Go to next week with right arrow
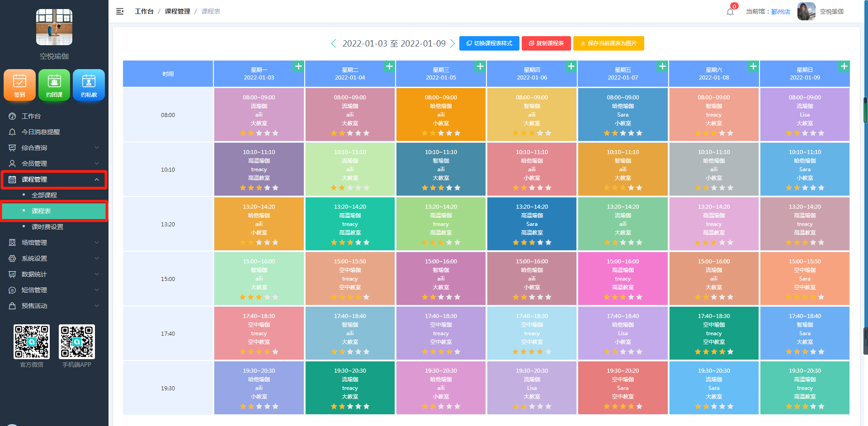Screen dimensions: 868x426 [x=453, y=43]
